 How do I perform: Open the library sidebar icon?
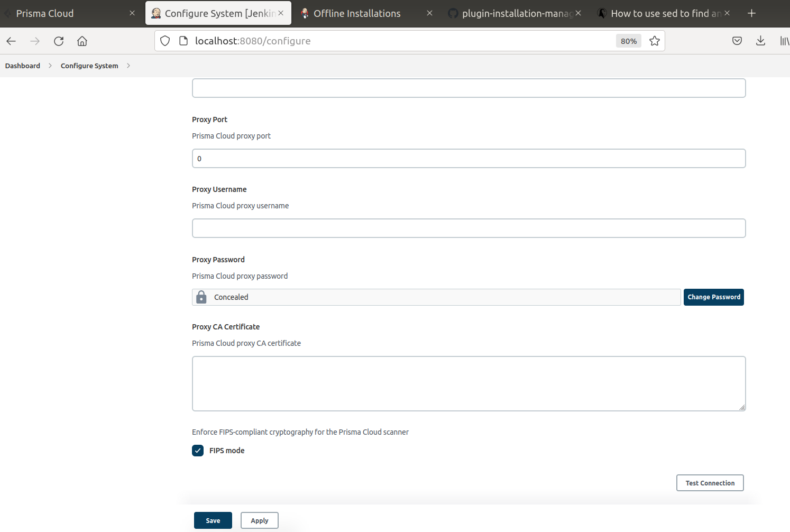click(x=784, y=41)
